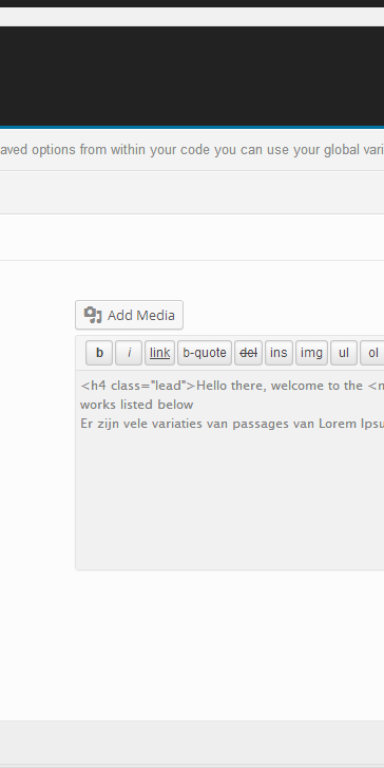The height and width of the screenshot is (768, 384).
Task: Click the camera-and-music icon on Add Media
Action: (93, 315)
